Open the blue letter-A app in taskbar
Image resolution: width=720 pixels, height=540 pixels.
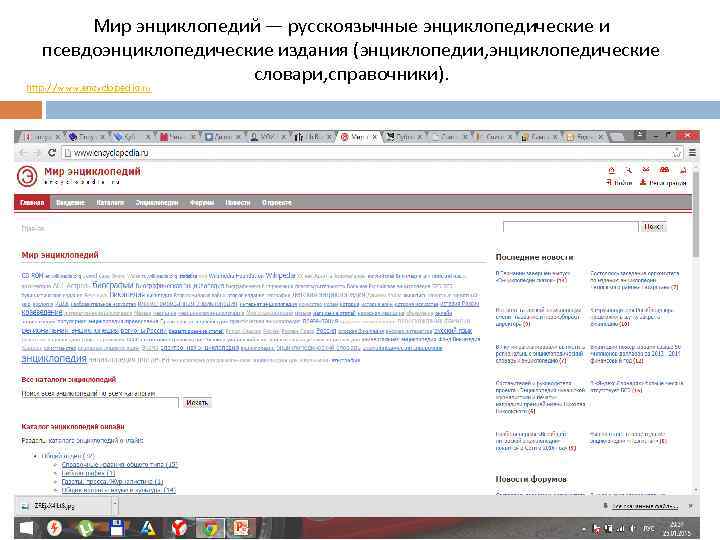tap(147, 528)
